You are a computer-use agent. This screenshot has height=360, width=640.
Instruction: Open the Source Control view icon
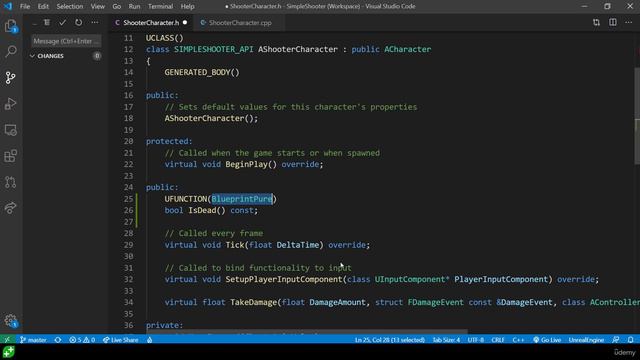click(11, 78)
